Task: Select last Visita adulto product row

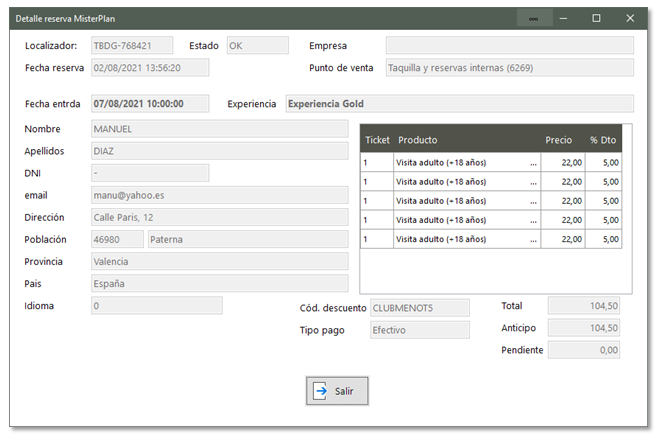Action: pyautogui.click(x=491, y=239)
